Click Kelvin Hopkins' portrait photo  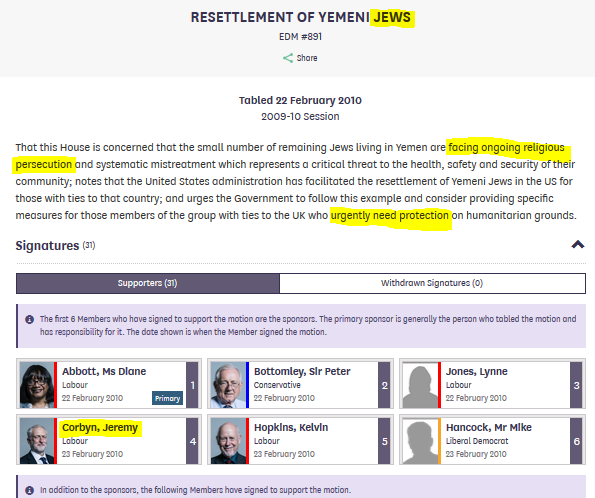pos(228,441)
